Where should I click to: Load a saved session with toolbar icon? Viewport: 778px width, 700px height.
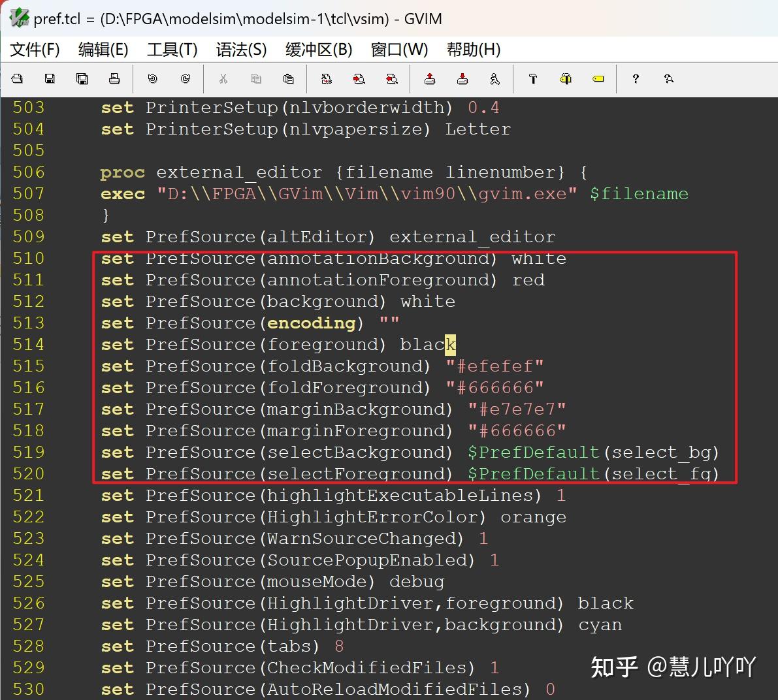tap(429, 78)
